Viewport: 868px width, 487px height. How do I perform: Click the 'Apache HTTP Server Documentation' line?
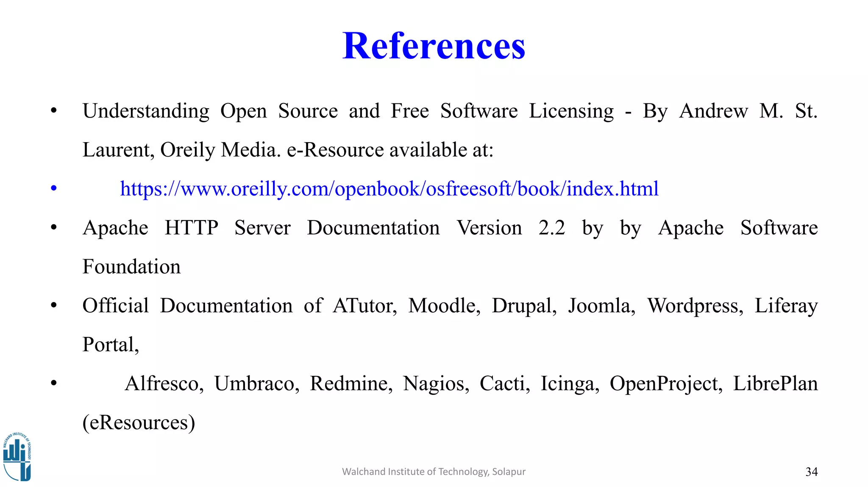point(261,228)
